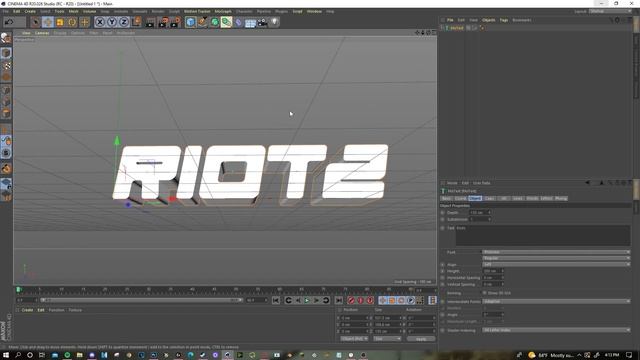Open the Shader Indexing dropdown
Viewport: 640px width, 360px height.
(x=556, y=330)
